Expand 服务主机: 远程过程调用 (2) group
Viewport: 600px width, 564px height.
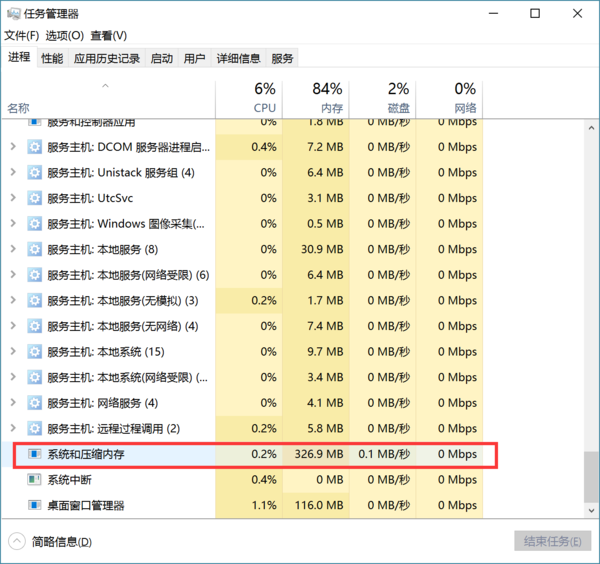tap(13, 428)
